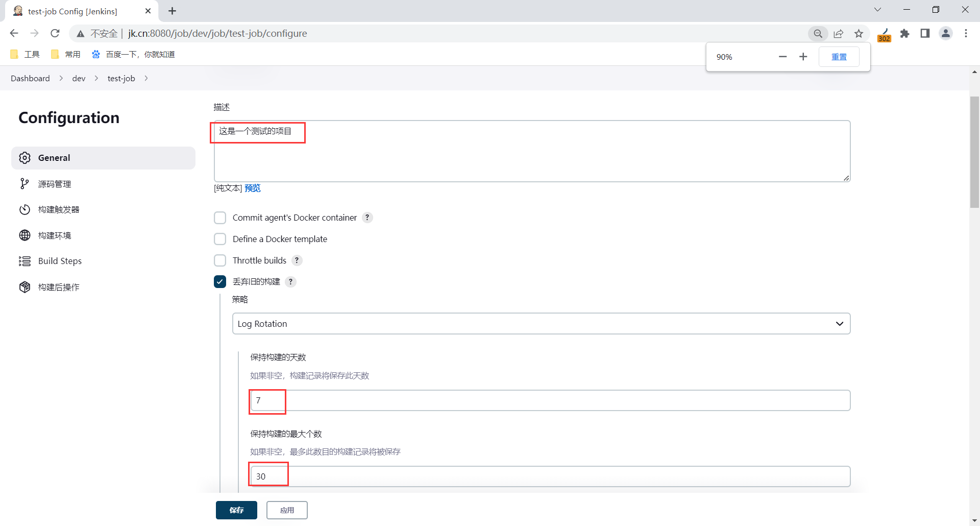Uncheck 丢弃旧的构建 checkbox
The width and height of the screenshot is (980, 526).
pyautogui.click(x=220, y=281)
